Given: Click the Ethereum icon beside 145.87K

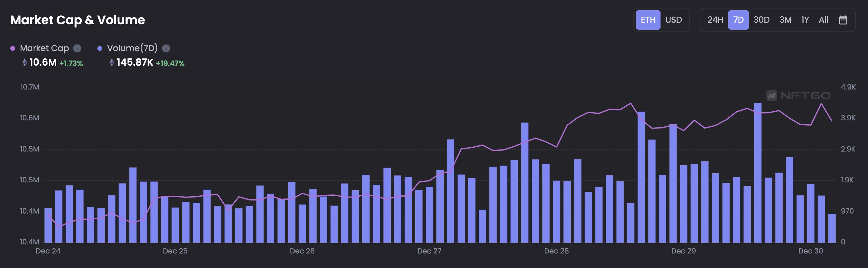Looking at the screenshot, I should 112,62.
